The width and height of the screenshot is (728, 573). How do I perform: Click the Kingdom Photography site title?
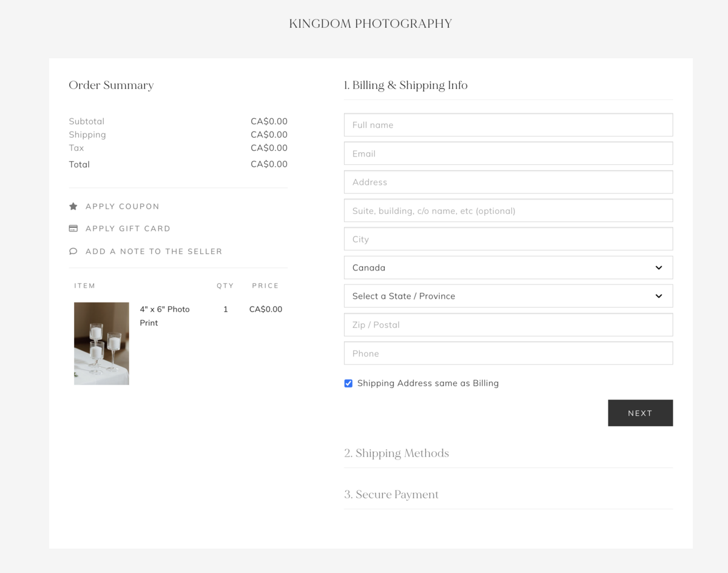pyautogui.click(x=370, y=24)
